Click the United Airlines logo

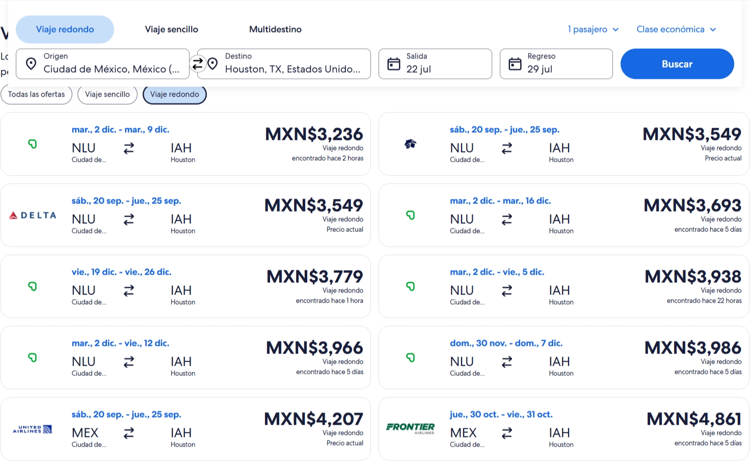pos(33,429)
